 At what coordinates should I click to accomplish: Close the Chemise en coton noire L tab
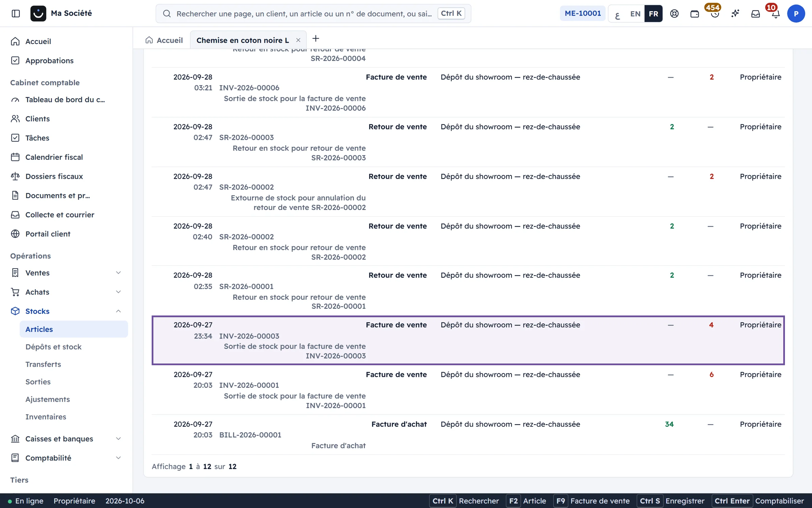coord(298,40)
